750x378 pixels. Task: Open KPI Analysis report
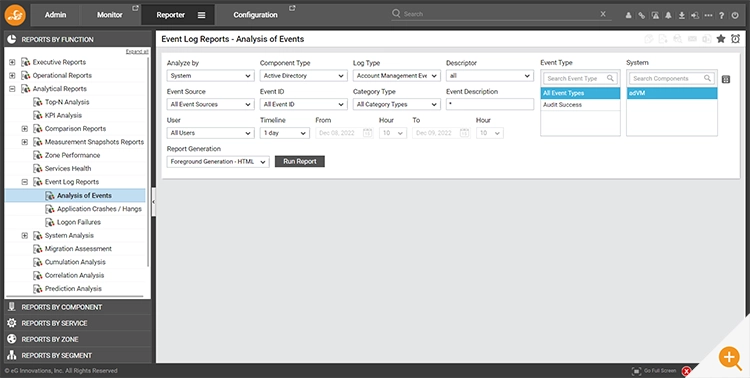pyautogui.click(x=63, y=115)
